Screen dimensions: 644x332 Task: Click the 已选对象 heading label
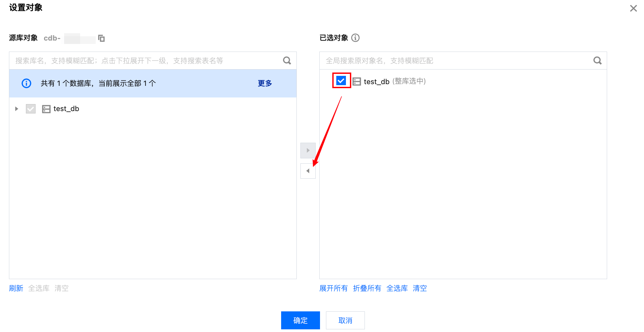click(334, 38)
